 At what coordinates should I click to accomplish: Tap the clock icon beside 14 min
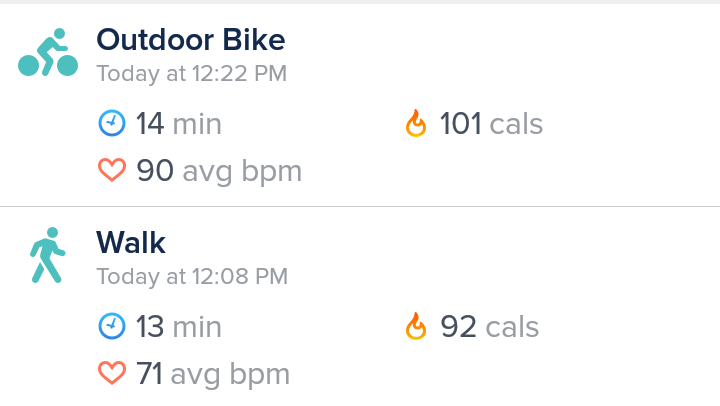(112, 124)
